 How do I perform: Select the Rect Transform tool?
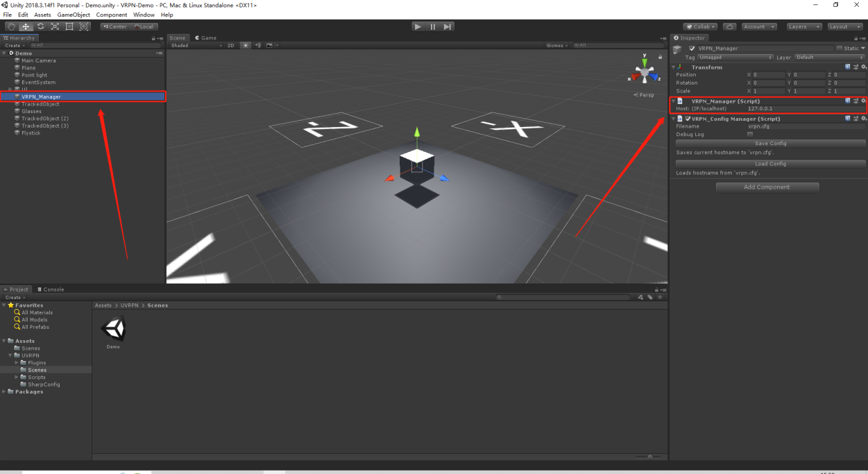(x=69, y=26)
